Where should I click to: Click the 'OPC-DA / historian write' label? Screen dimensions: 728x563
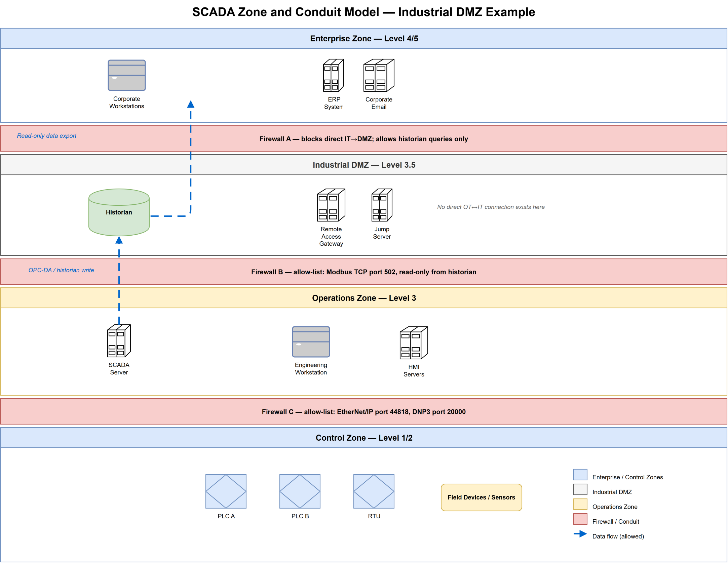(x=61, y=270)
